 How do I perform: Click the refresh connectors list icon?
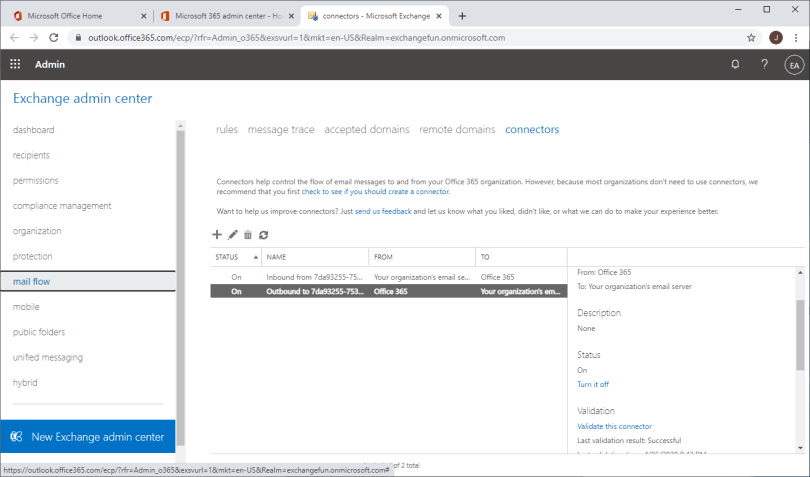(x=263, y=234)
